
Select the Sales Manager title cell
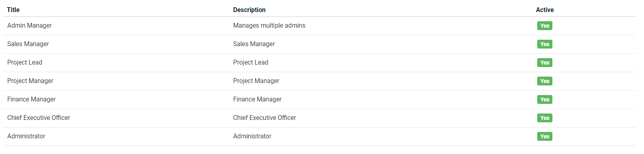[28, 44]
